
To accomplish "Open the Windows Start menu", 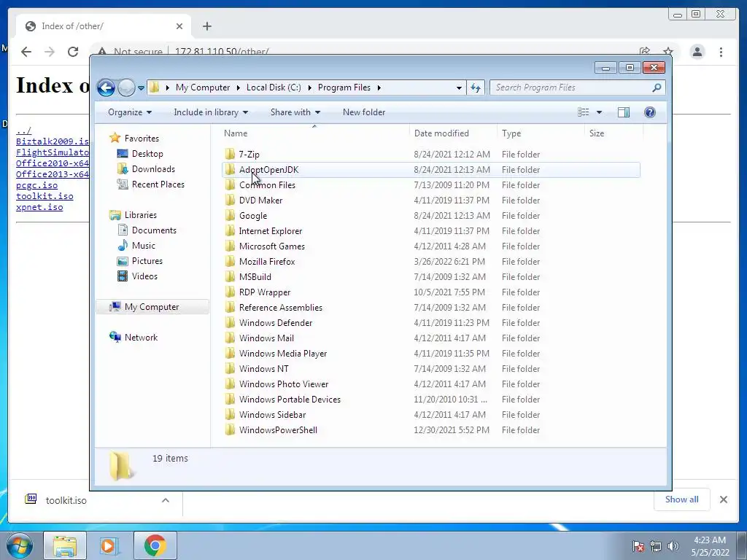I will (x=20, y=545).
